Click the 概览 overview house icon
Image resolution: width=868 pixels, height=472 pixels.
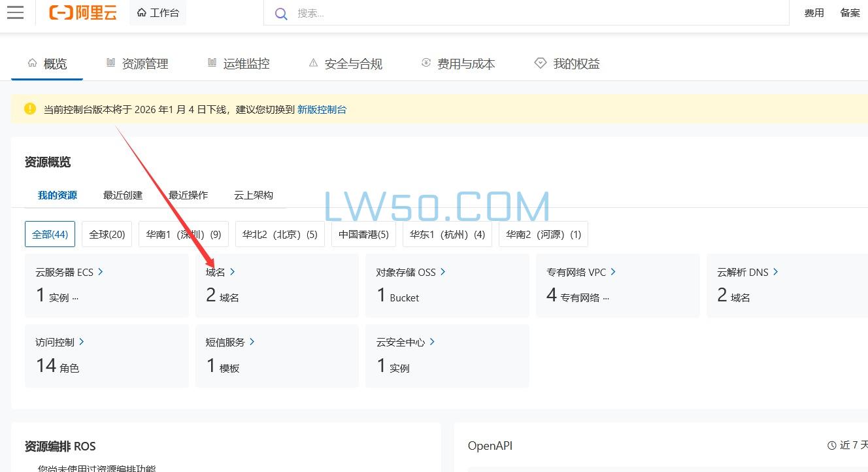32,63
